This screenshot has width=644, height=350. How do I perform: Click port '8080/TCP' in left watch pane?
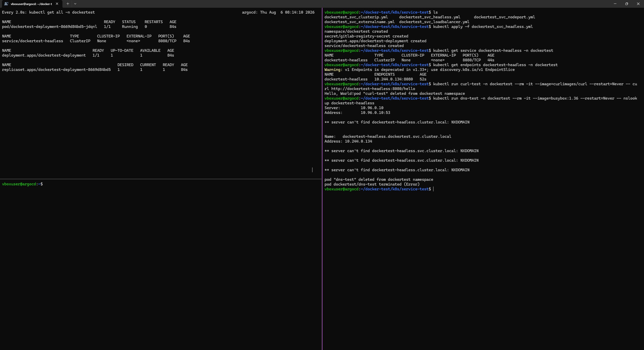[167, 41]
